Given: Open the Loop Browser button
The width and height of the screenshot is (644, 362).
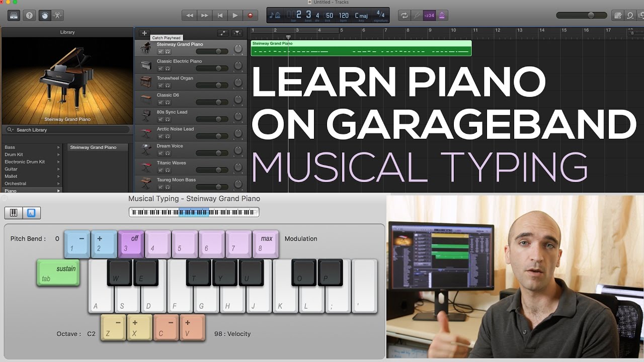Looking at the screenshot, I should click(x=630, y=15).
